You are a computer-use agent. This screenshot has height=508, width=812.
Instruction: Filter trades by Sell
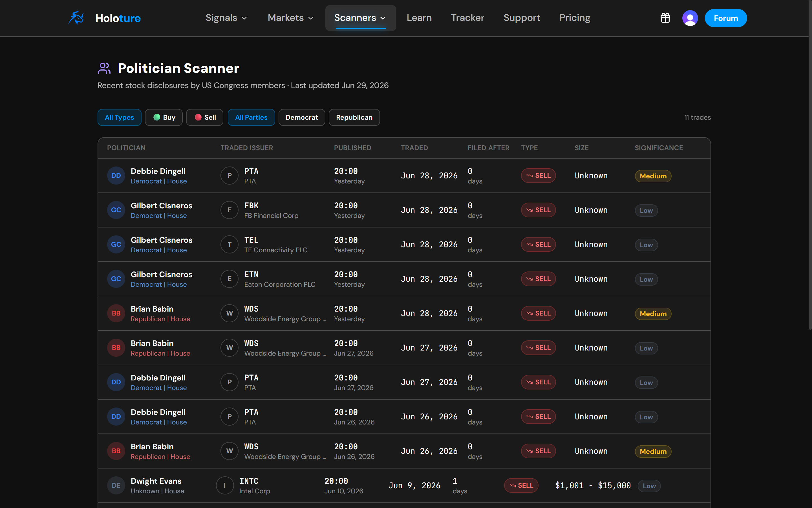(x=205, y=117)
